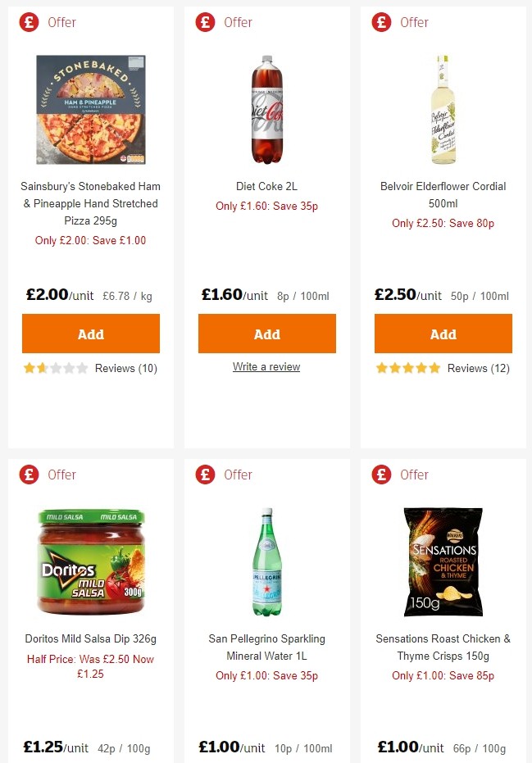Click the Doritos salsa jar image
Image resolution: width=532 pixels, height=763 pixels.
click(90, 561)
